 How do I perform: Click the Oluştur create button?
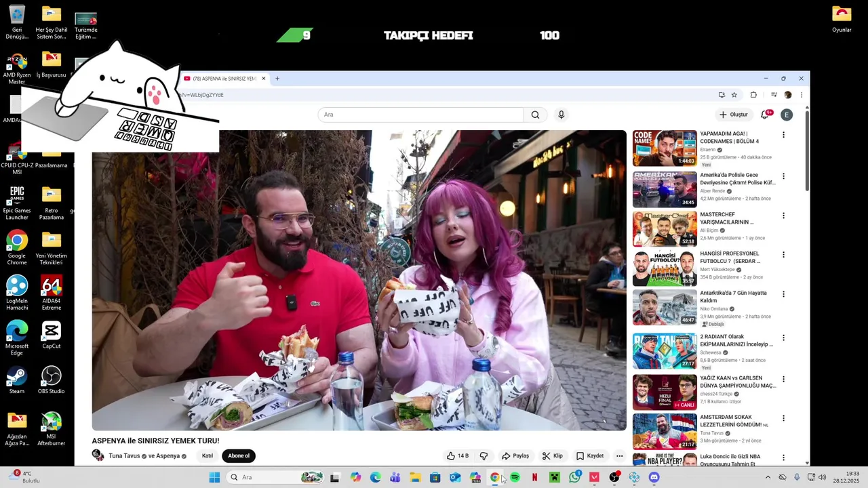(x=733, y=115)
